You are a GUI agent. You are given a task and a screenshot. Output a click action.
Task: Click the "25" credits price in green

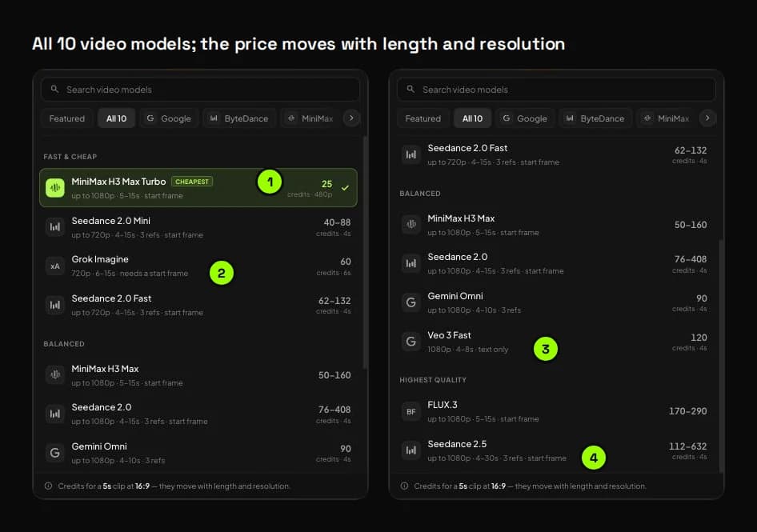(x=326, y=184)
